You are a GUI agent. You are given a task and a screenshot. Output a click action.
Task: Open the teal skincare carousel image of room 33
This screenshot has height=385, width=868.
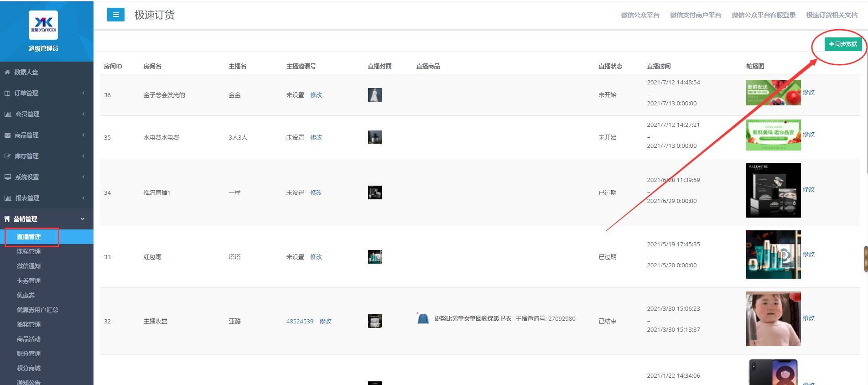[x=774, y=255]
